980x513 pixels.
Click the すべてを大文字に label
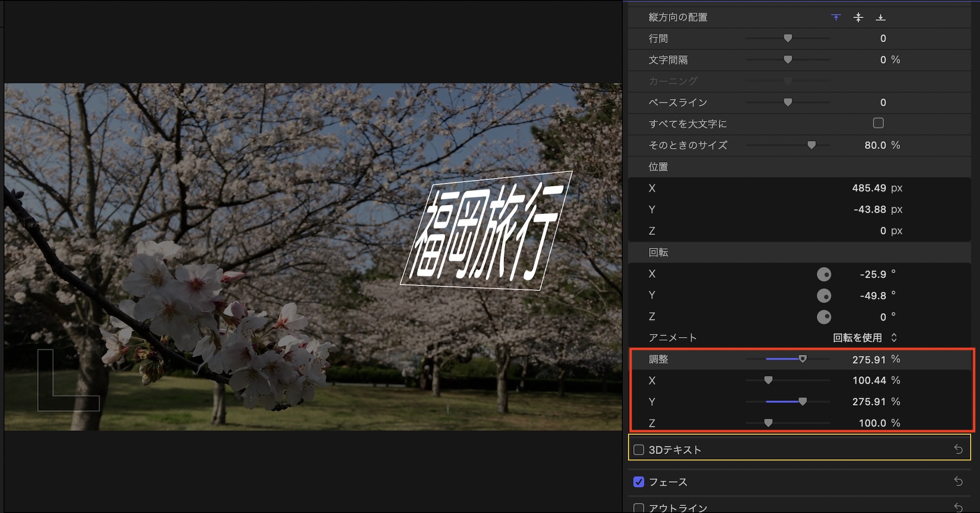[687, 124]
